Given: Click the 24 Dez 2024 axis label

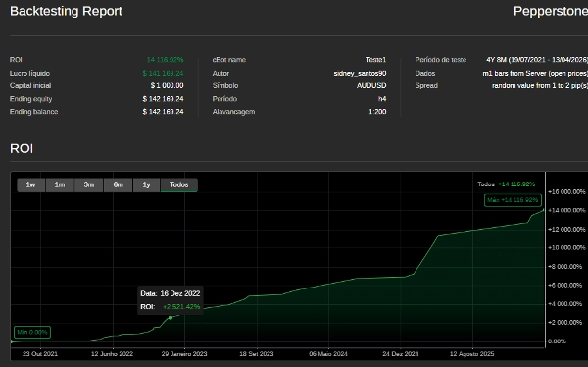Looking at the screenshot, I should [x=401, y=354].
